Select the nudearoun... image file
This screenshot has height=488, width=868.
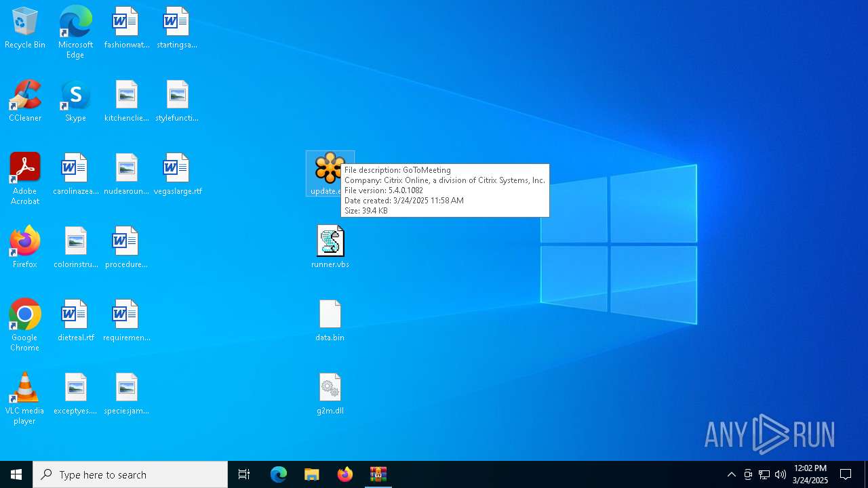pyautogui.click(x=126, y=175)
